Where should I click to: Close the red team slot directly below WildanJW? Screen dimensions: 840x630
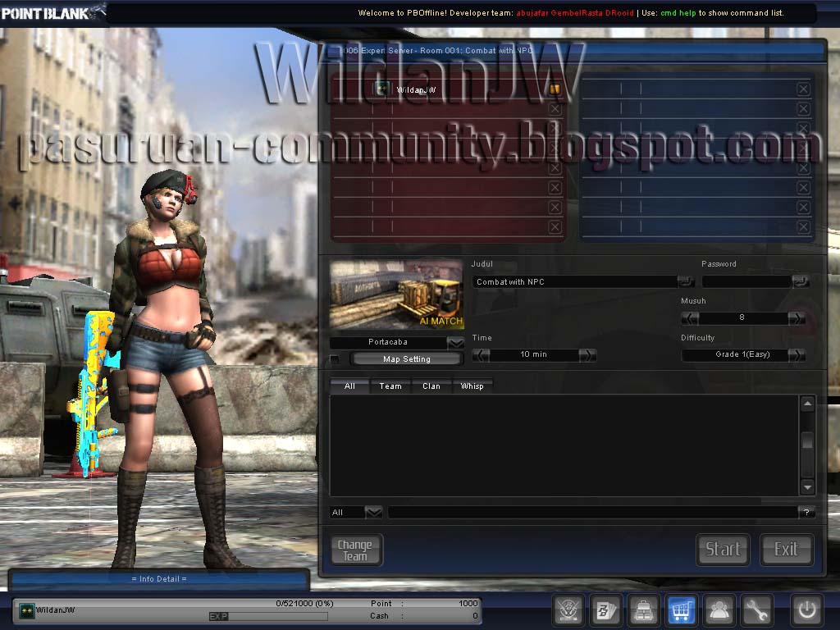[x=555, y=109]
